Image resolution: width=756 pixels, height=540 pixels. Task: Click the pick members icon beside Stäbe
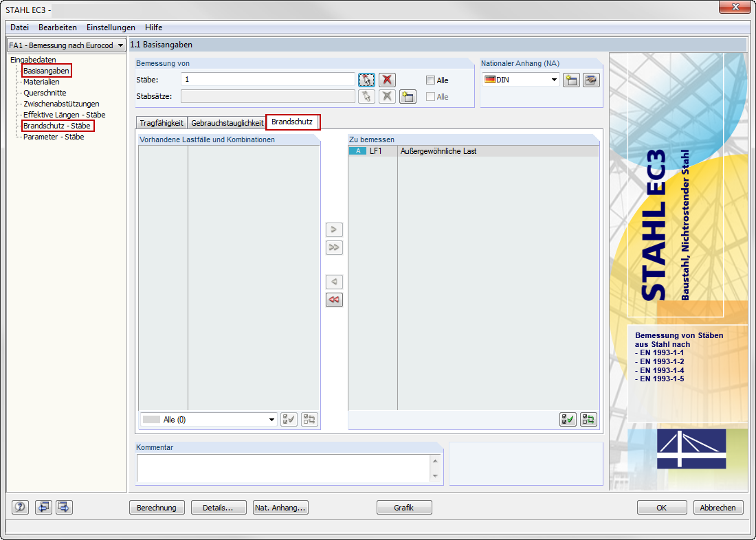tap(366, 80)
